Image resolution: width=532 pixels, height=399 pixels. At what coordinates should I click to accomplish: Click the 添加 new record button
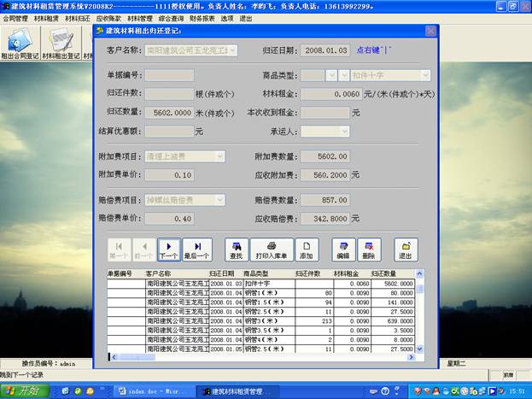point(307,249)
